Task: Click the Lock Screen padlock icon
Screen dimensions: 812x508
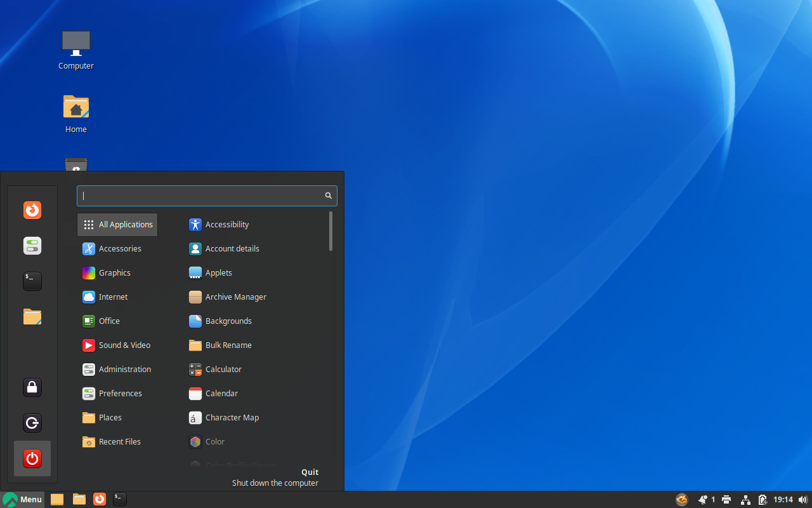Action: click(x=32, y=387)
